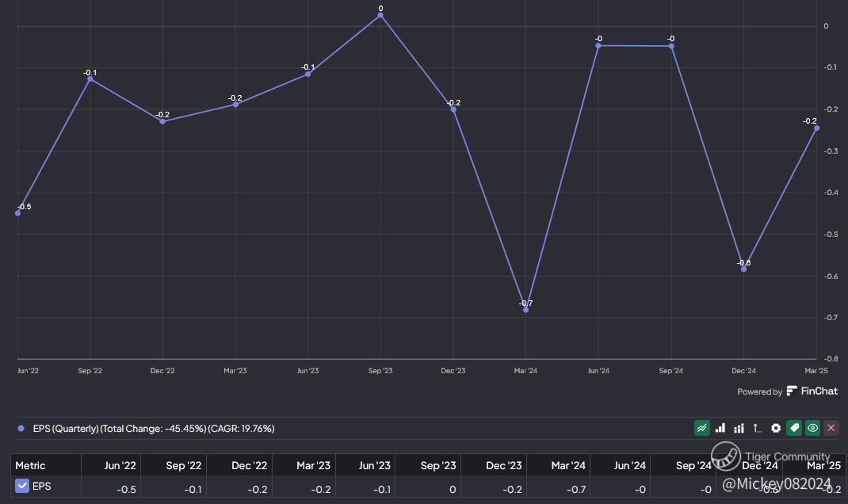The image size is (848, 504).
Task: Click the EPS row label in table
Action: coord(42,486)
